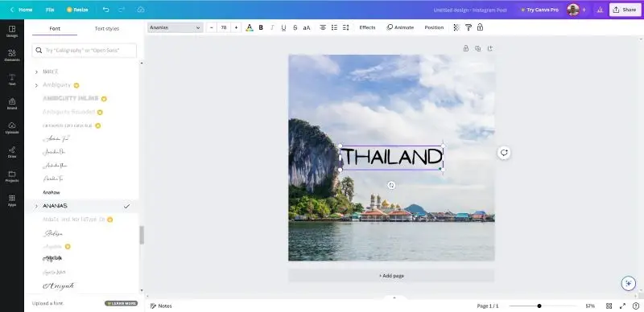
Task: Change text alignment
Action: (323, 27)
